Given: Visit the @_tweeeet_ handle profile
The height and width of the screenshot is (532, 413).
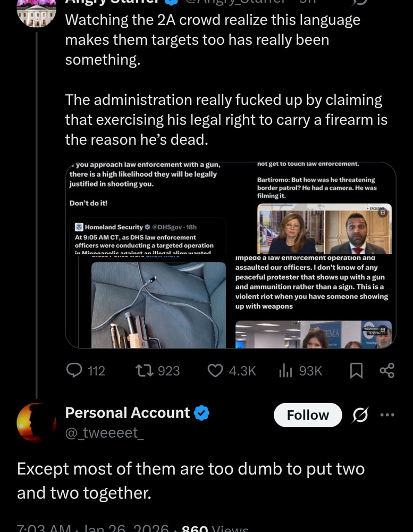Looking at the screenshot, I should tap(104, 433).
